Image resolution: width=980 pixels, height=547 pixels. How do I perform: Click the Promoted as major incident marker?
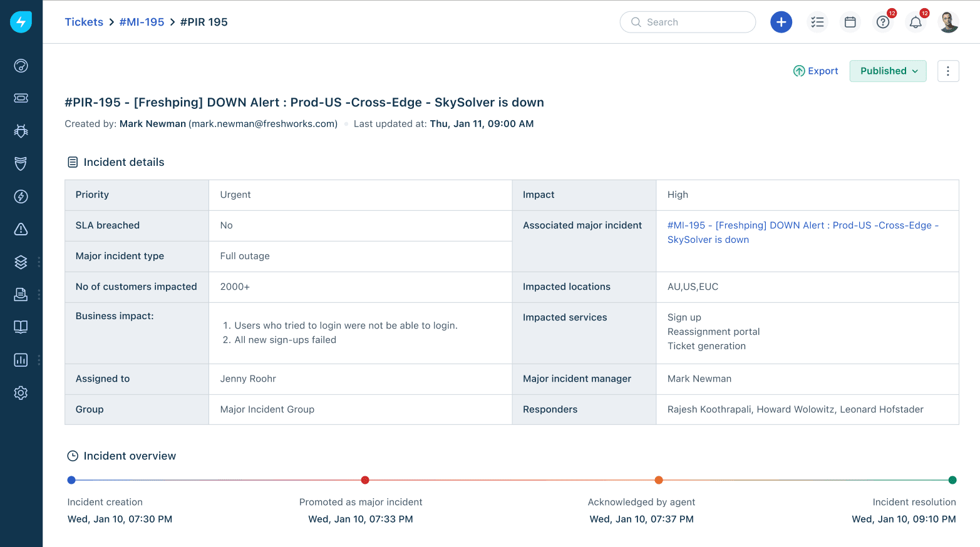[365, 480]
